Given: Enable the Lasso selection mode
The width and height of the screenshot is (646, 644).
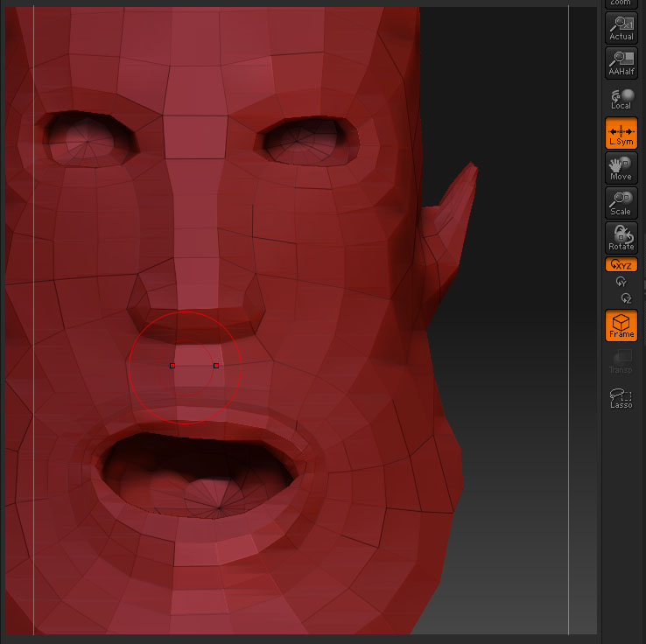Looking at the screenshot, I should coord(621,398).
